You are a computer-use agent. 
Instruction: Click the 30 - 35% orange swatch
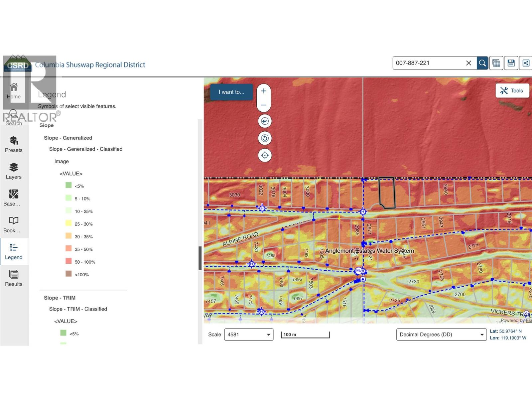click(x=68, y=236)
